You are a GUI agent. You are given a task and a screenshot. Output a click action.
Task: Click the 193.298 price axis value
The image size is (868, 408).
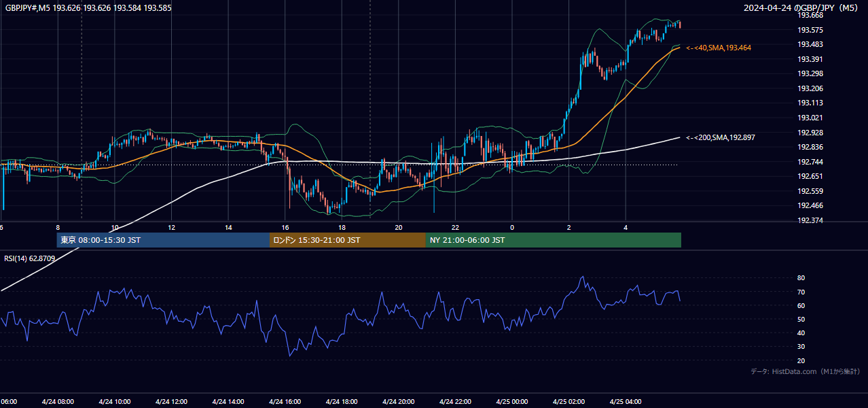[x=810, y=73]
